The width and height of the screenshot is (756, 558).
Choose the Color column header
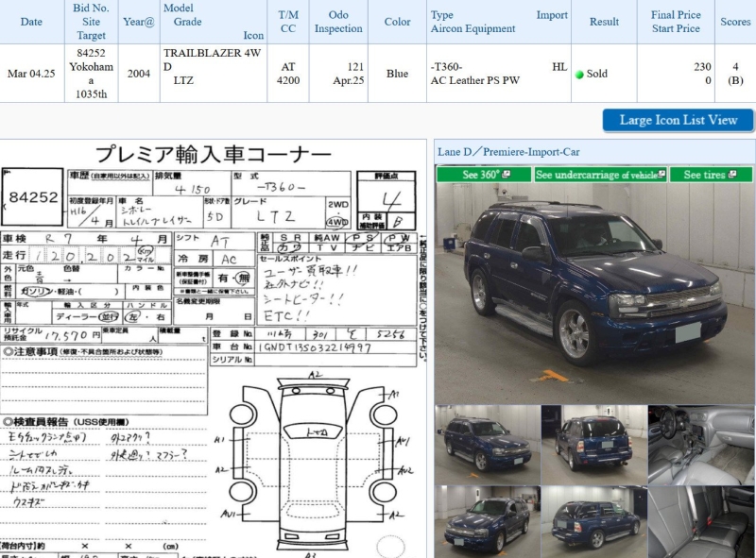tap(397, 22)
